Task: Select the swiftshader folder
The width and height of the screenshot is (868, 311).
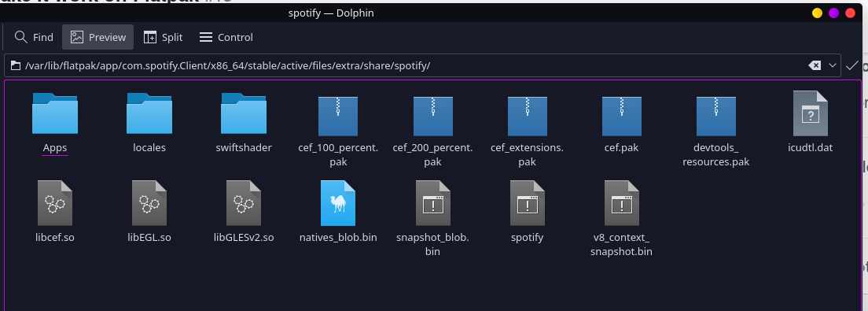Action: point(244,113)
